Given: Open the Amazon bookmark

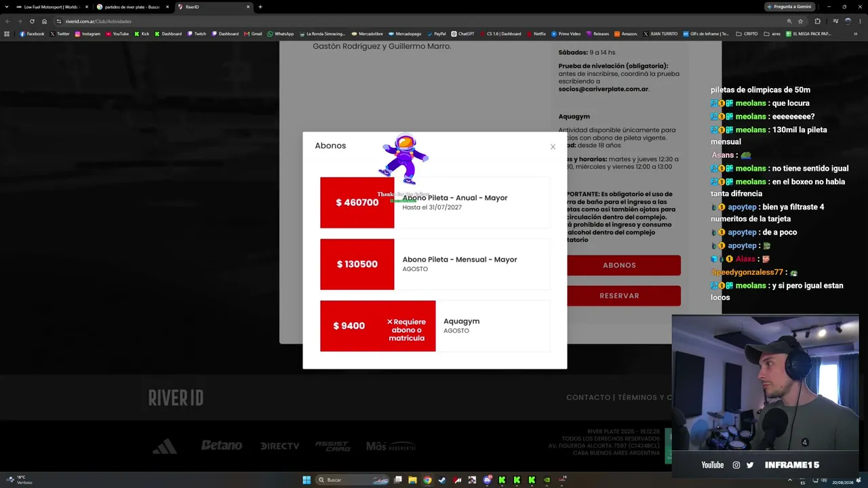Looking at the screenshot, I should point(626,34).
